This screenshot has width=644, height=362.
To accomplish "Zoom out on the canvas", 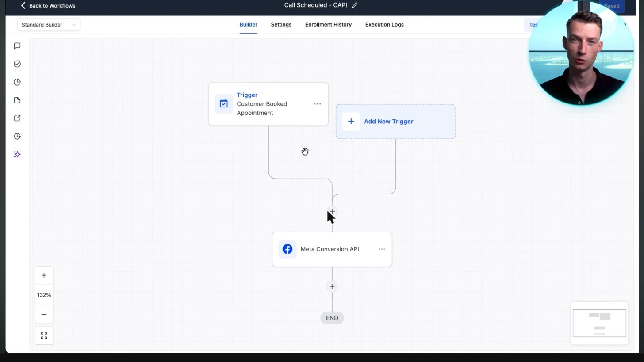I will pos(44,315).
